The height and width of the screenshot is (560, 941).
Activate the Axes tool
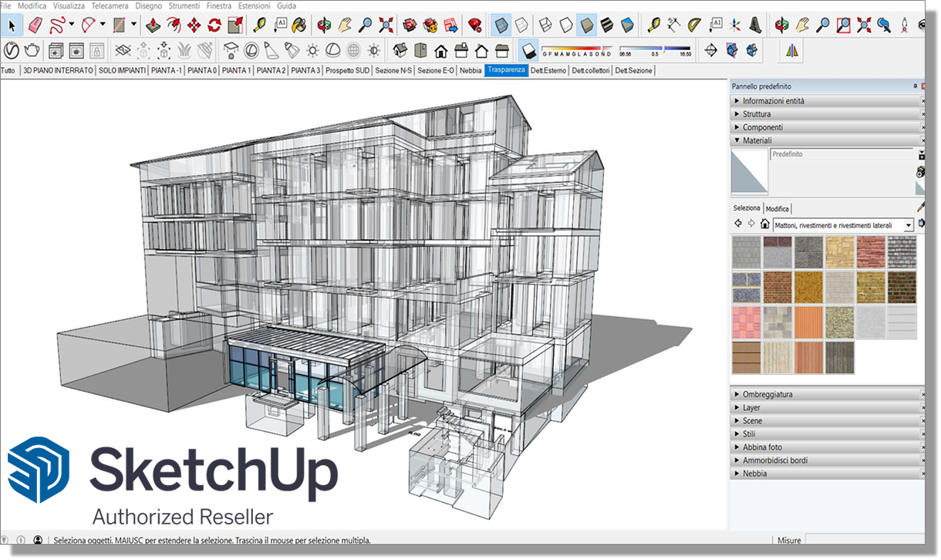pos(736,25)
